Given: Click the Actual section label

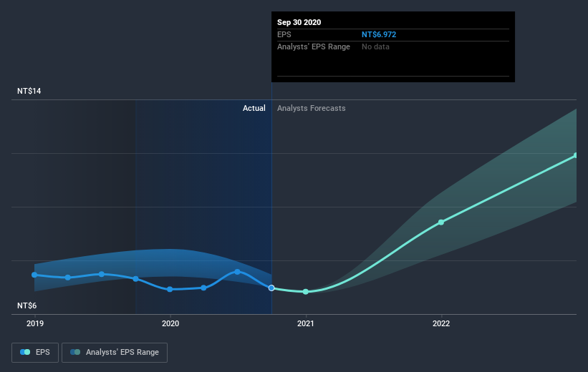Looking at the screenshot, I should (254, 108).
